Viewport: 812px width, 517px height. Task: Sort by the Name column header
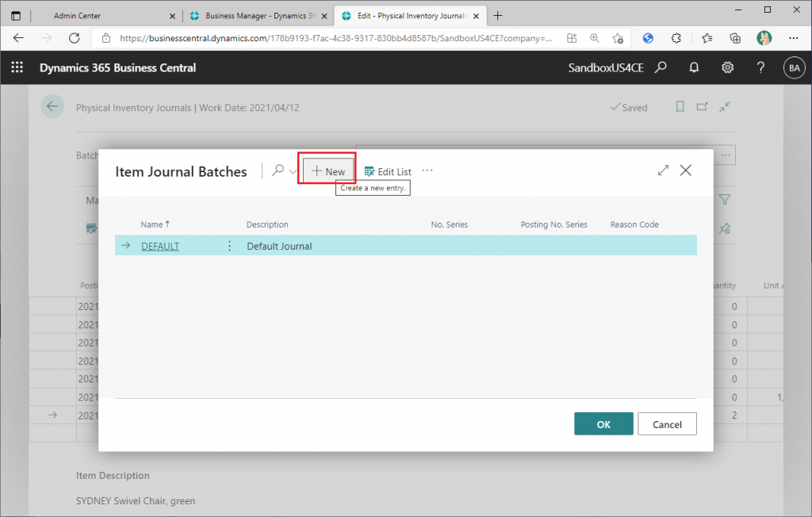click(x=155, y=224)
